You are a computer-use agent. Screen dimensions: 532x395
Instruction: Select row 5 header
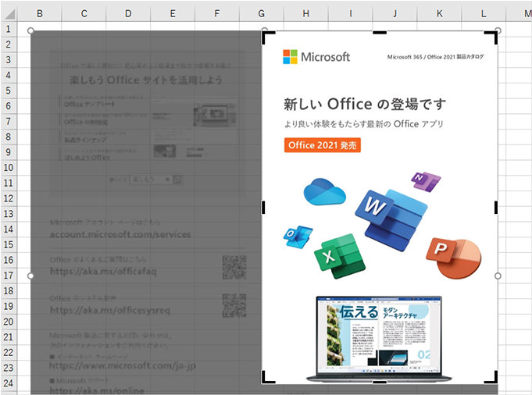9,91
